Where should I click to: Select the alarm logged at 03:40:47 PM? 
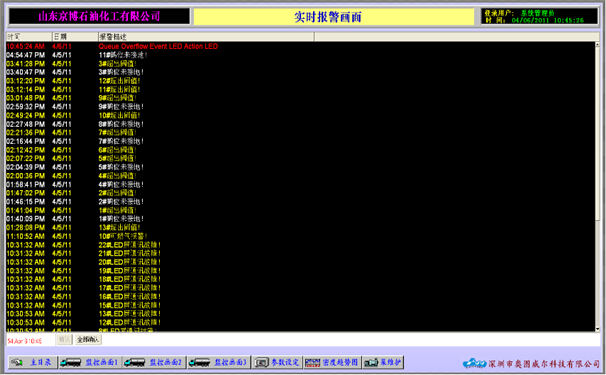coord(300,72)
